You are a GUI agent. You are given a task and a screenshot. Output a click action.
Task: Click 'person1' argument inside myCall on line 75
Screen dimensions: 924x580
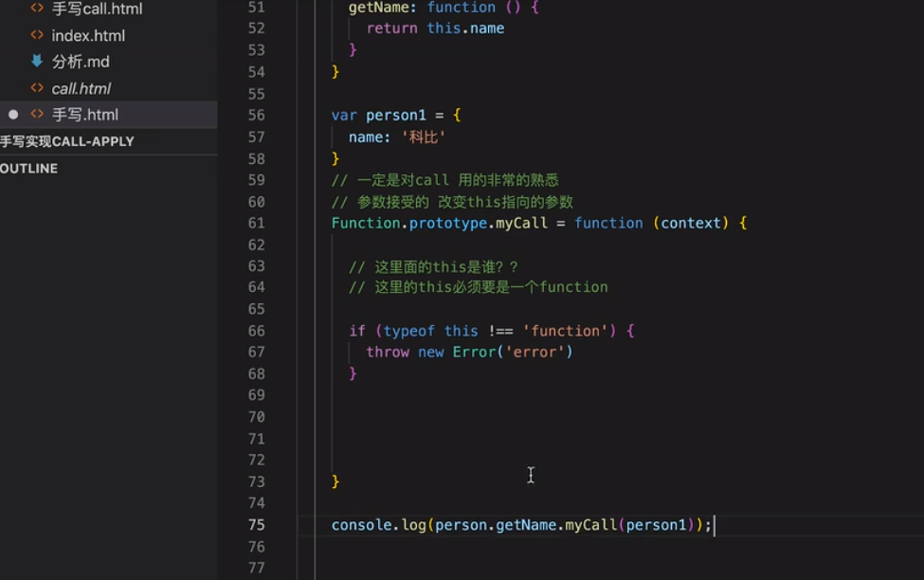(656, 525)
